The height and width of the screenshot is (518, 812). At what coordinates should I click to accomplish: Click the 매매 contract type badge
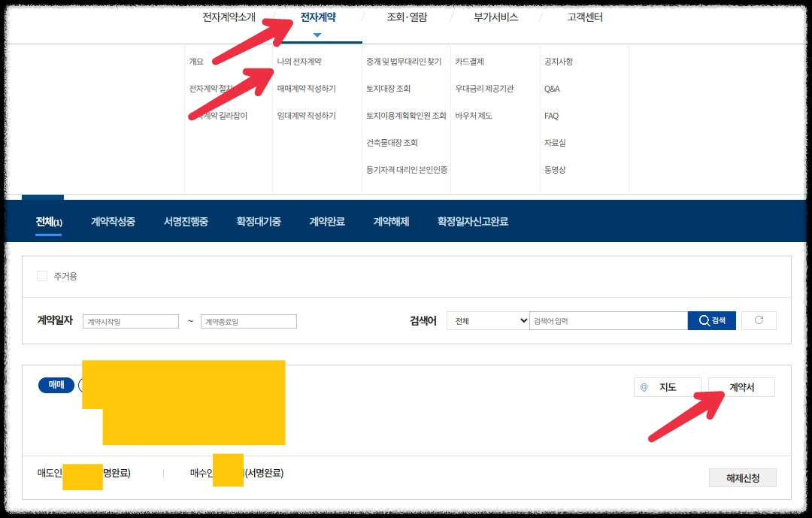56,385
